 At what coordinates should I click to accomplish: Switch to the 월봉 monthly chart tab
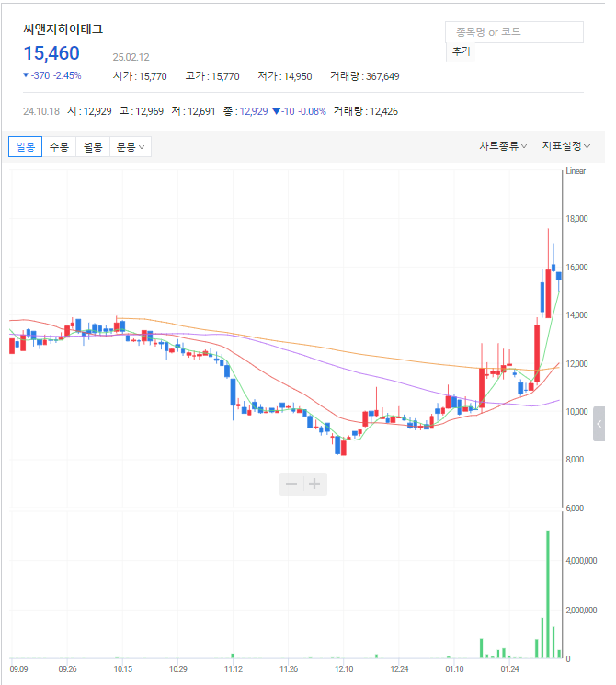93,147
